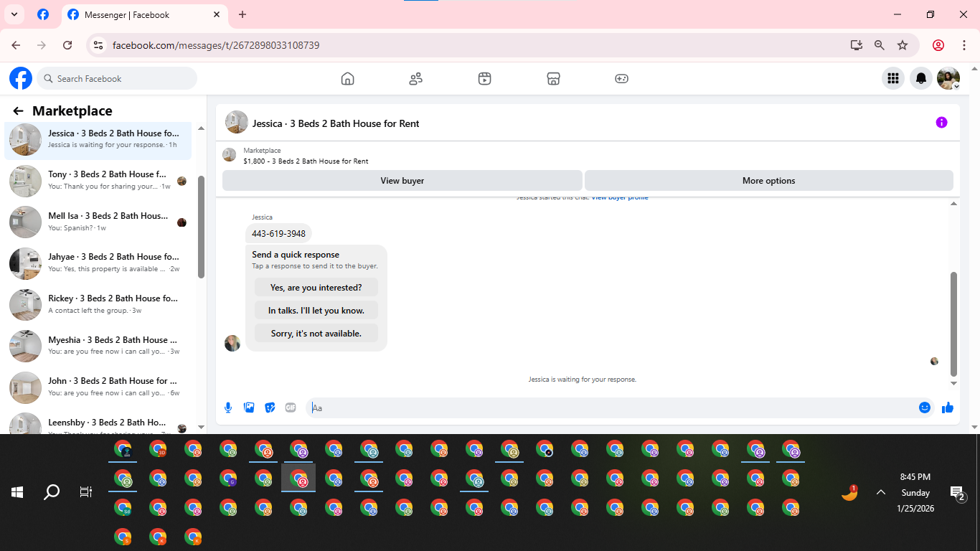
Task: Open a new browser tab
Action: [x=242, y=14]
